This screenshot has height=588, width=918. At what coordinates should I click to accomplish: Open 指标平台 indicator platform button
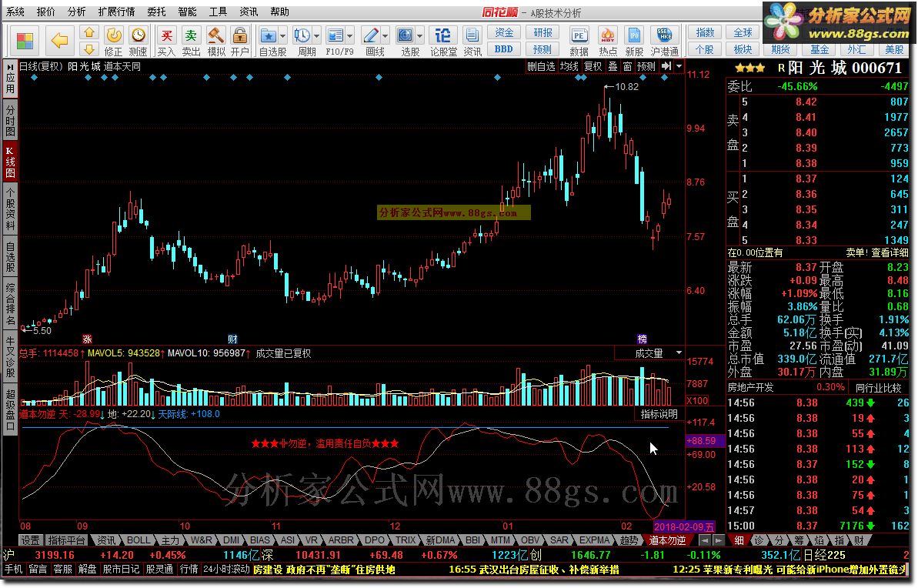tap(67, 540)
